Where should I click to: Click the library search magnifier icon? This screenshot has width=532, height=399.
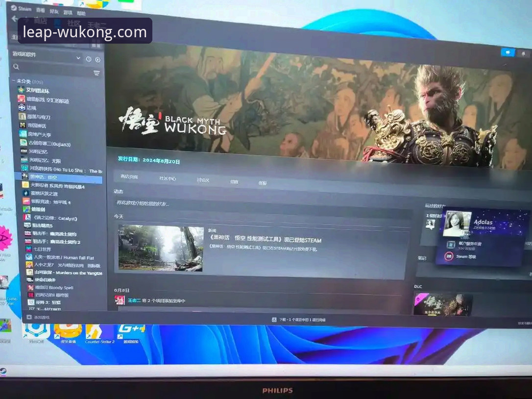coord(16,67)
